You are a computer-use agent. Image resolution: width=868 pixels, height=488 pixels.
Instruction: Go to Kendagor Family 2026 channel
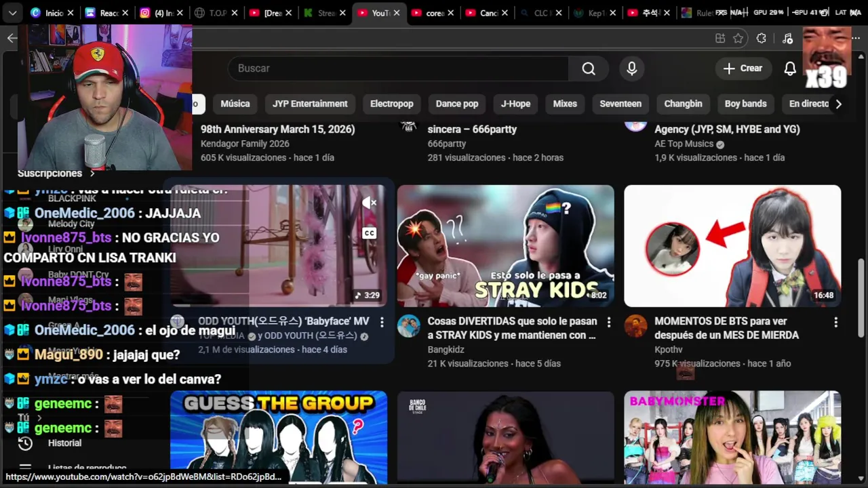coord(245,144)
